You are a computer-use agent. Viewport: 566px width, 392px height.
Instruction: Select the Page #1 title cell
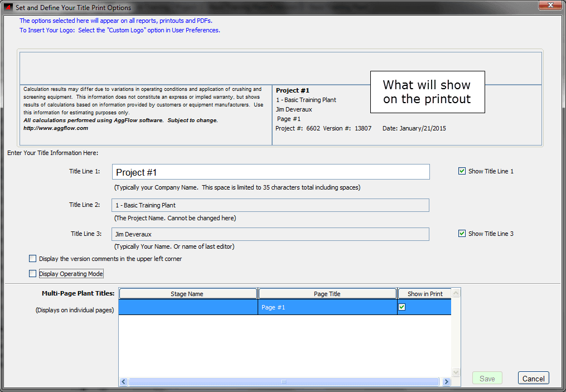[x=327, y=307]
